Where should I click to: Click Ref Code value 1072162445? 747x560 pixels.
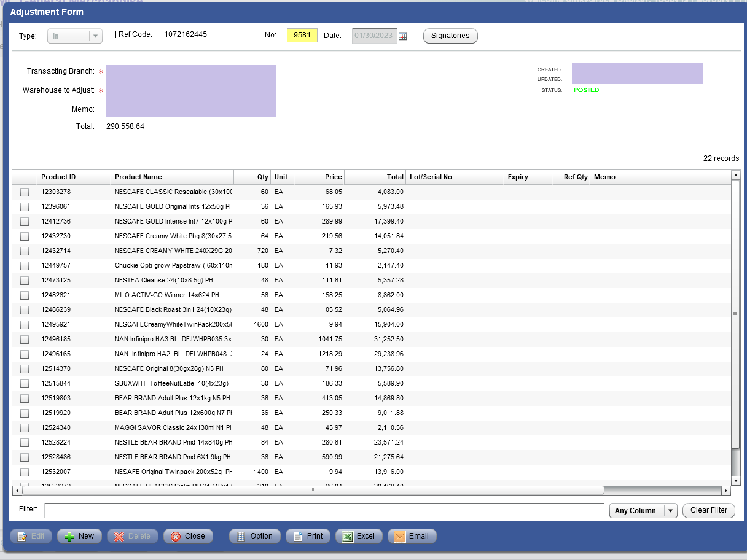tap(186, 34)
